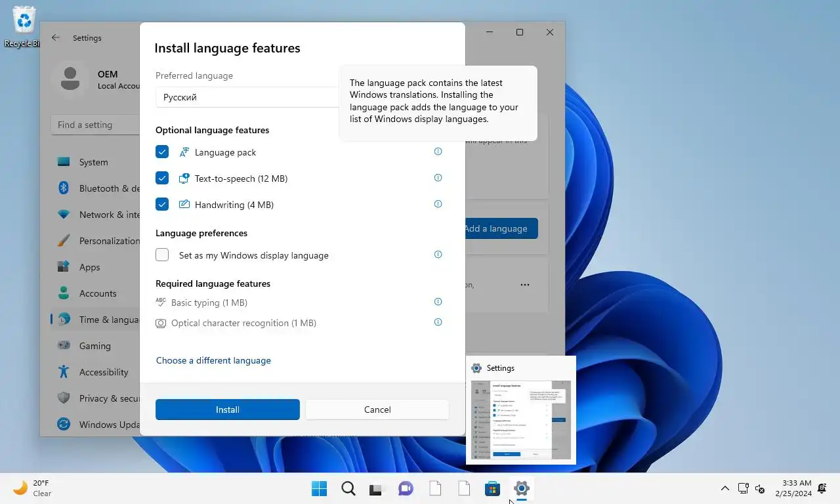Click the Language pack feature icon

(184, 152)
